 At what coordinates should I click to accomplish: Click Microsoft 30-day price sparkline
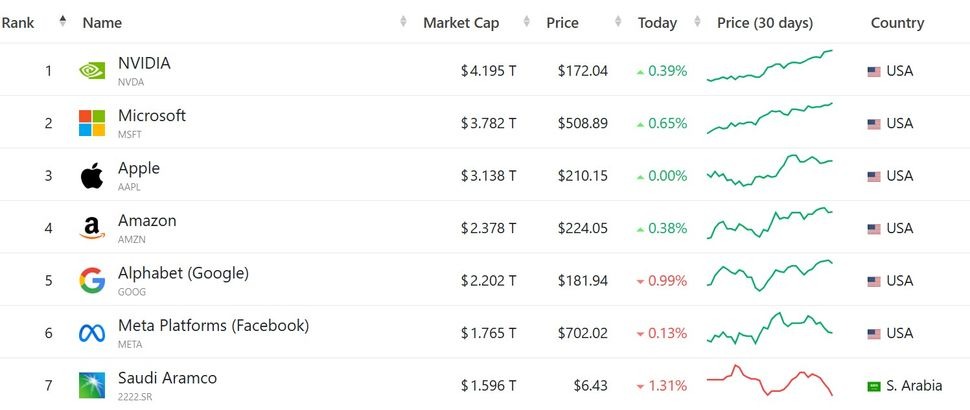[769, 119]
